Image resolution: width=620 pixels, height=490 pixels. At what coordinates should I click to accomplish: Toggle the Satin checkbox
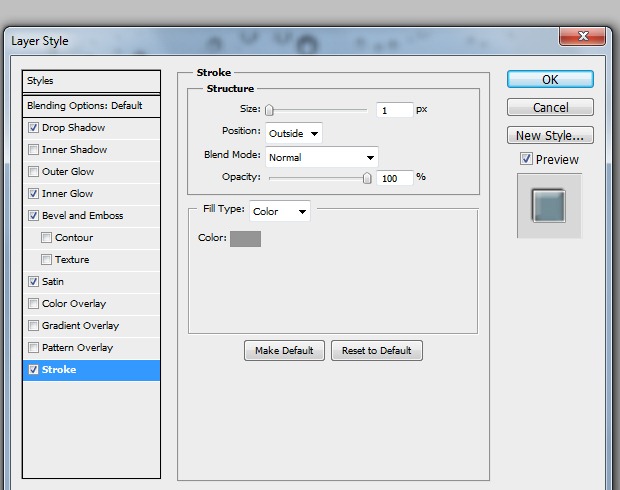(x=34, y=282)
